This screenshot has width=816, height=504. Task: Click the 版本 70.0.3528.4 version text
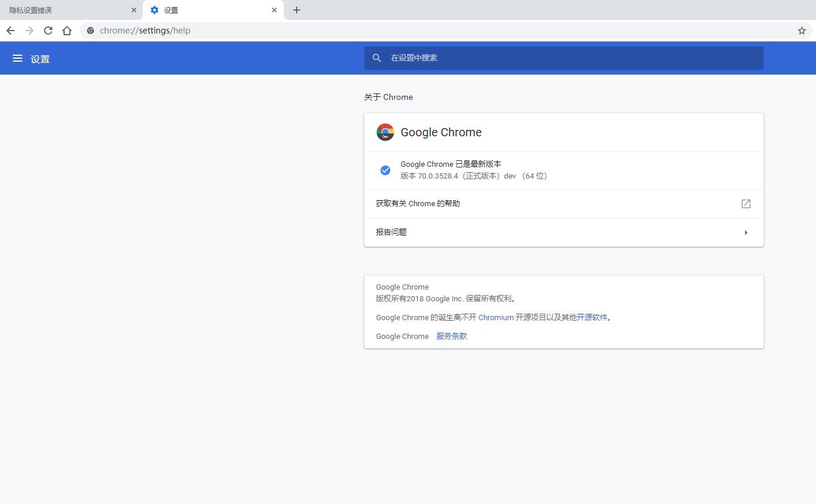[474, 176]
